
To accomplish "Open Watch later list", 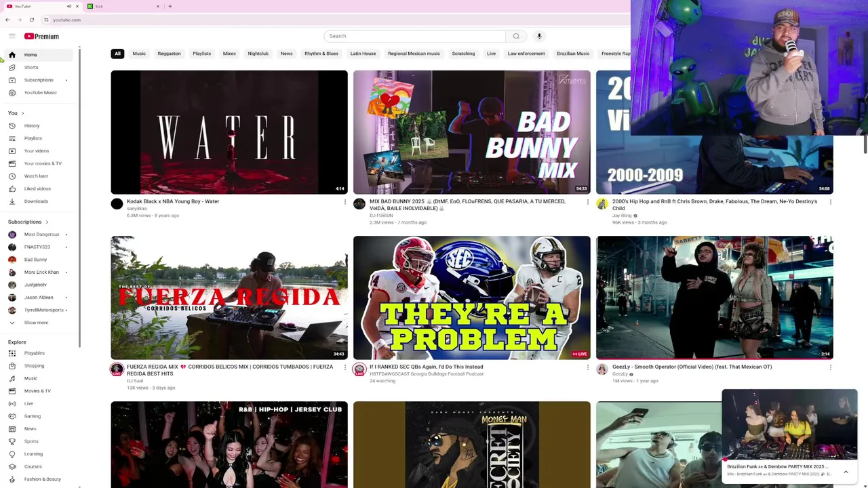I will click(x=39, y=176).
